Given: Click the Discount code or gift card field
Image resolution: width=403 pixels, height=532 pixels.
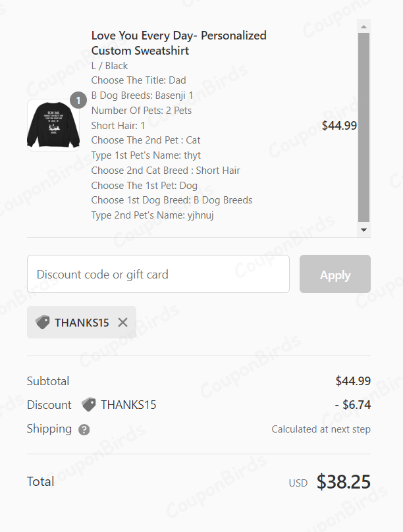Looking at the screenshot, I should click(x=158, y=274).
